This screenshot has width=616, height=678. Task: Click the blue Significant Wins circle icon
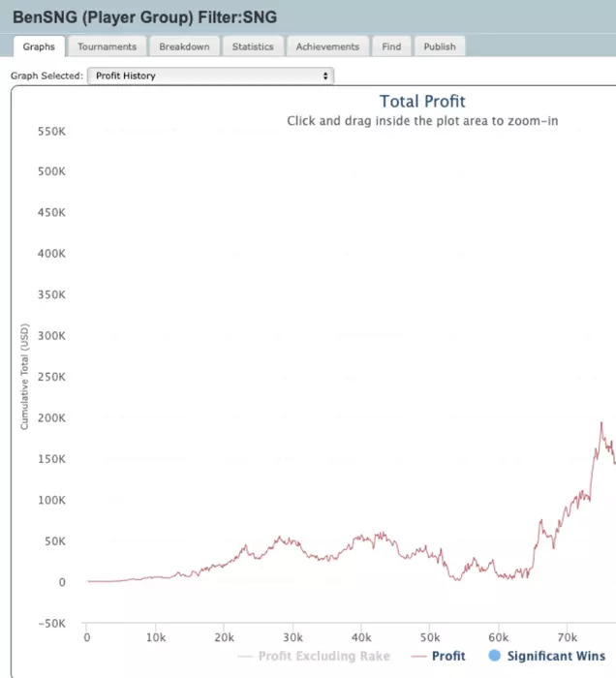pyautogui.click(x=495, y=656)
